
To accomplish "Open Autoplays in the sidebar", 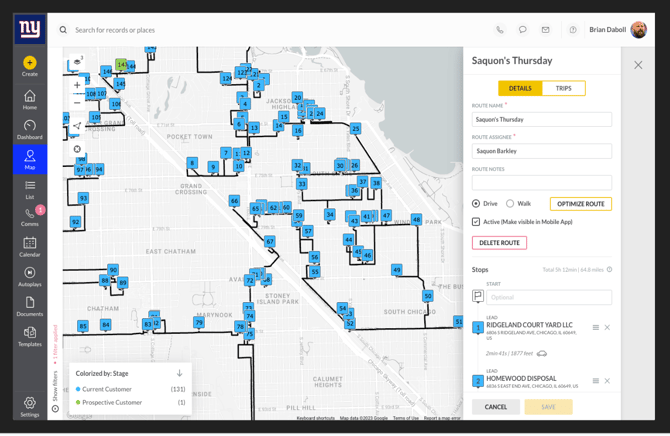I will (29, 277).
